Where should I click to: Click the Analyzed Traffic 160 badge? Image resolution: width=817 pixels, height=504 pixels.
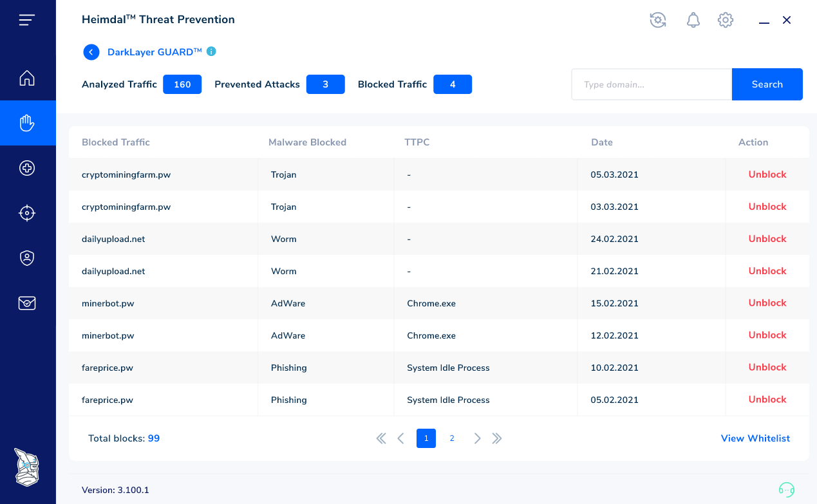tap(182, 84)
